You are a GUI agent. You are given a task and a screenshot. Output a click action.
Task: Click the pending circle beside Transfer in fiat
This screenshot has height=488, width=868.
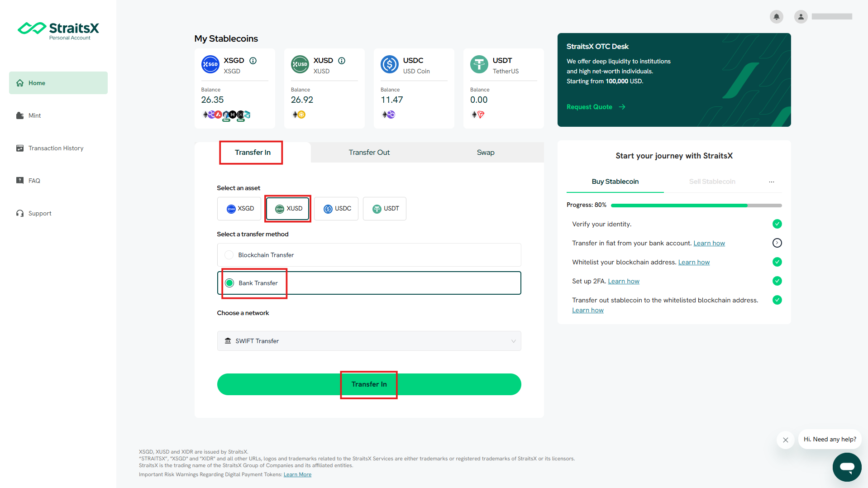[777, 243]
